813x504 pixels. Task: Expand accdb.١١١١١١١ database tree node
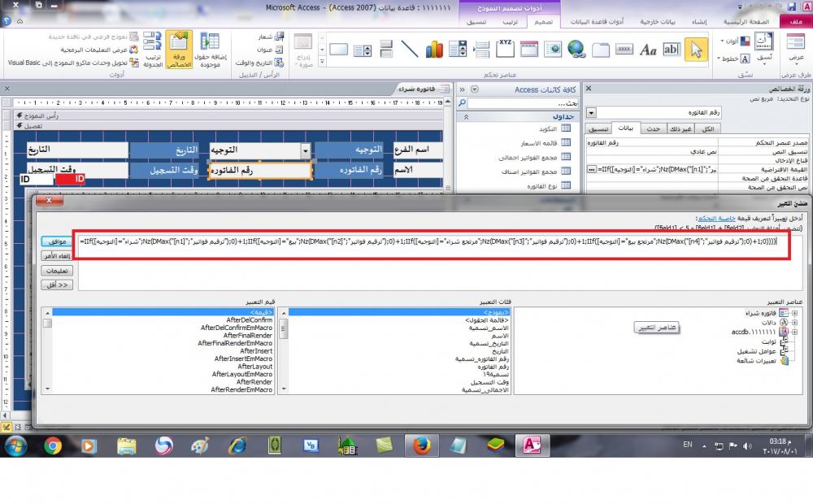(794, 332)
